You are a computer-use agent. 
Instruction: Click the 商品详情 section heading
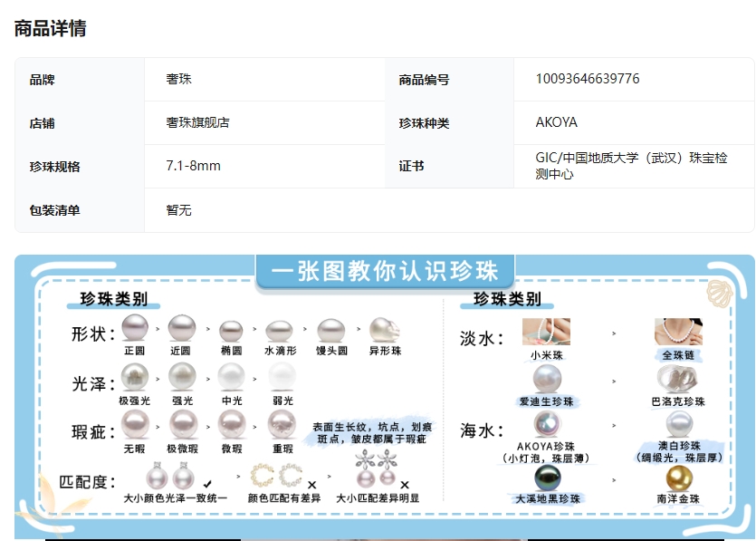click(51, 28)
